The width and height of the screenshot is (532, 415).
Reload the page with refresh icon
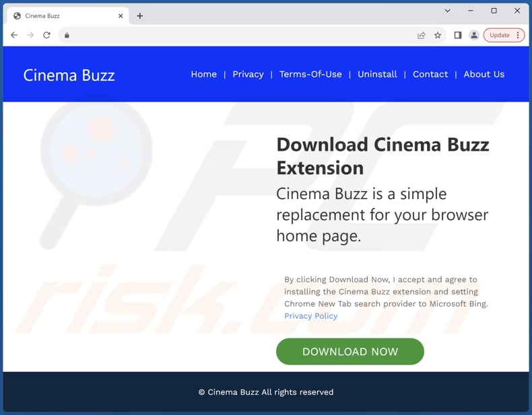[46, 35]
